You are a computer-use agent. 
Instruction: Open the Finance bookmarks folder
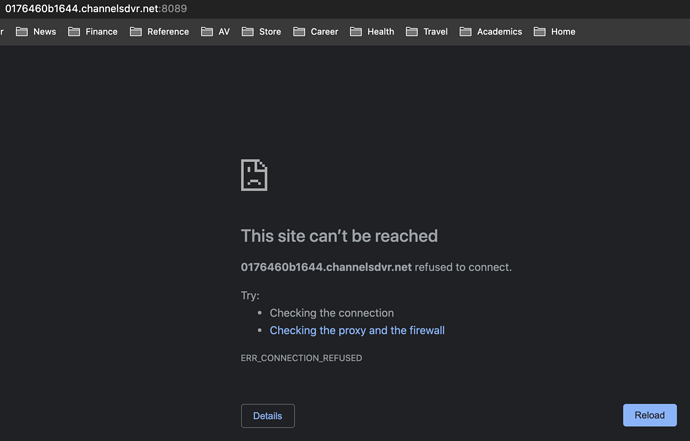pyautogui.click(x=93, y=32)
